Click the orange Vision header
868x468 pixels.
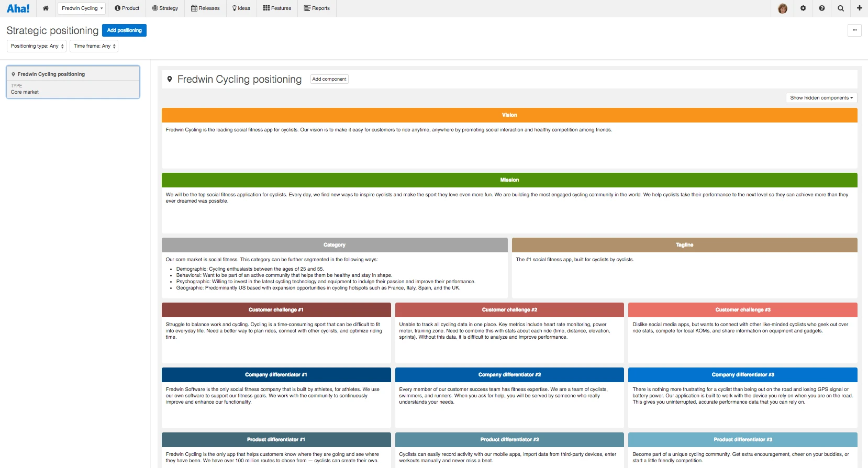(509, 115)
